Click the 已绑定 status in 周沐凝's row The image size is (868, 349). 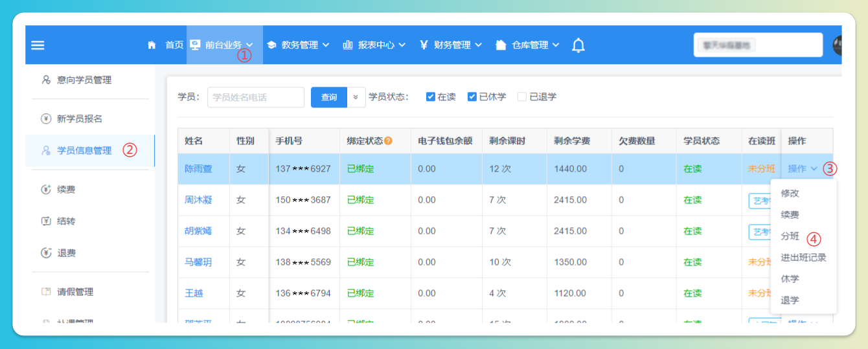[360, 199]
